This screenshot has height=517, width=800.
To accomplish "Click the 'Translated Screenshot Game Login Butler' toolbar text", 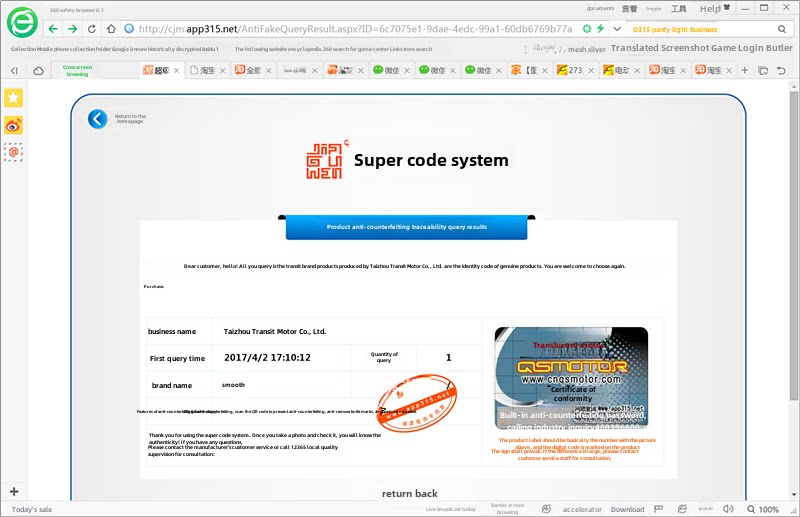I will (x=702, y=48).
